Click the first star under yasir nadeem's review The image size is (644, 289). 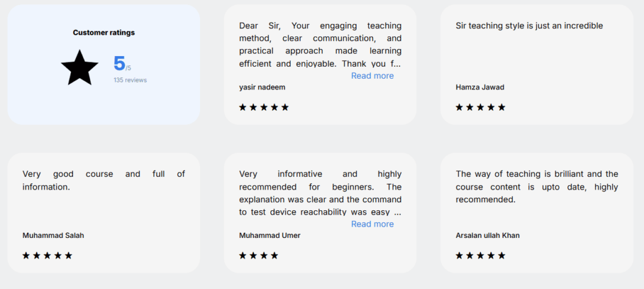(x=243, y=107)
